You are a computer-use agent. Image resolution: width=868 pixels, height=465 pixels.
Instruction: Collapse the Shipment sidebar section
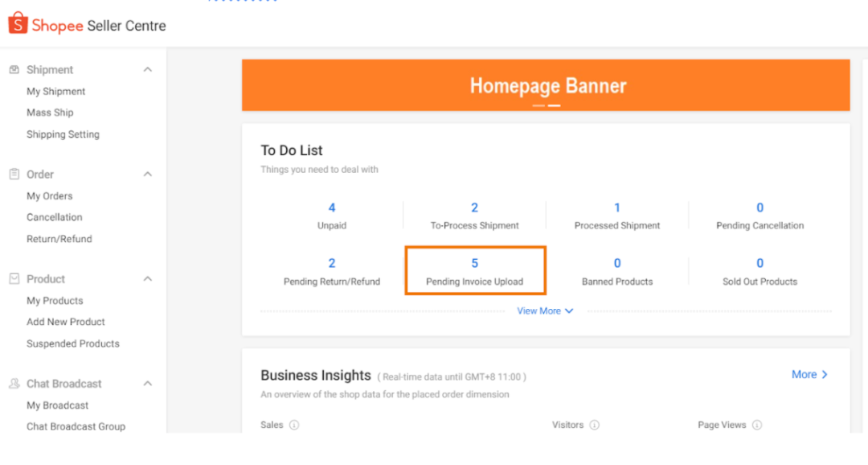148,70
